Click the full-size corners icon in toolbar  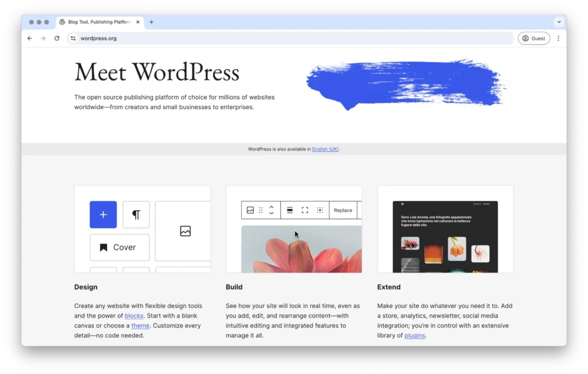[x=305, y=210]
